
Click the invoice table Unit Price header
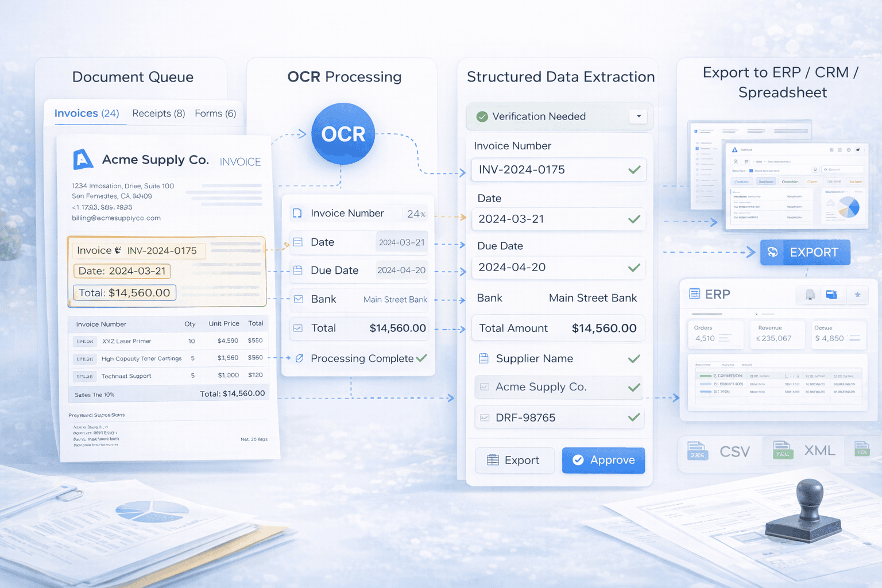tap(224, 324)
